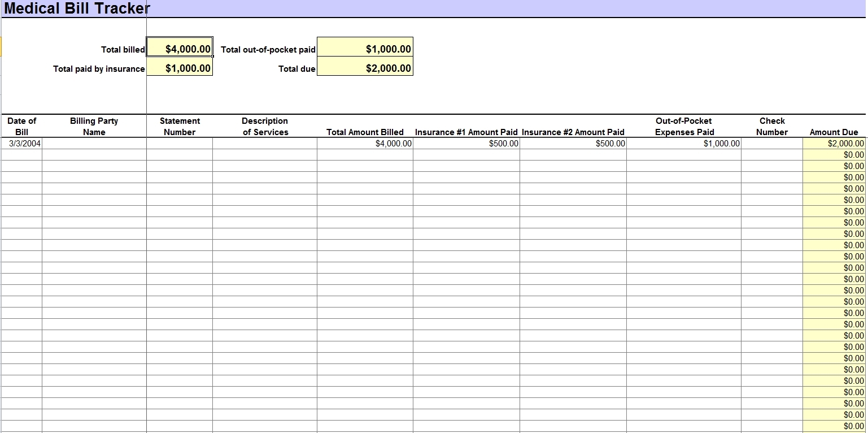Select the Total due amount cell

365,68
